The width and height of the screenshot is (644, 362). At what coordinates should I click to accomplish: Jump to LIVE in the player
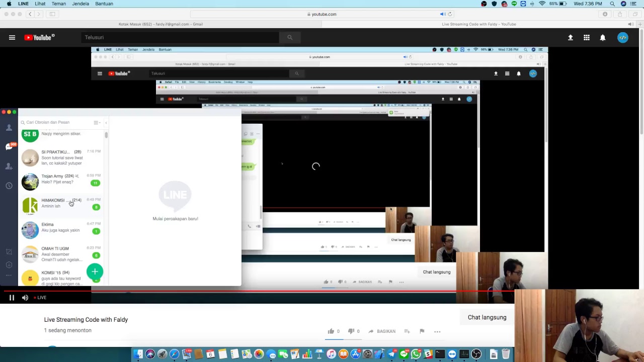(40, 298)
